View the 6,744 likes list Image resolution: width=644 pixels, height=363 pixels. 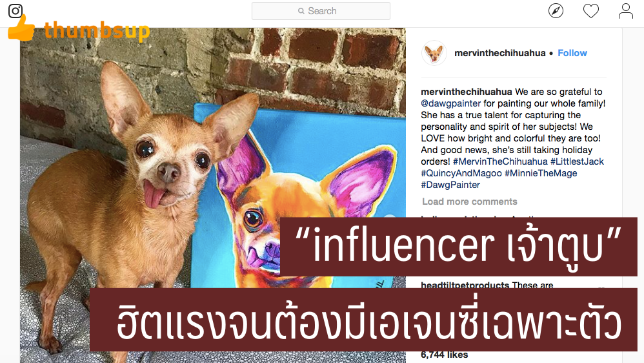click(x=445, y=355)
